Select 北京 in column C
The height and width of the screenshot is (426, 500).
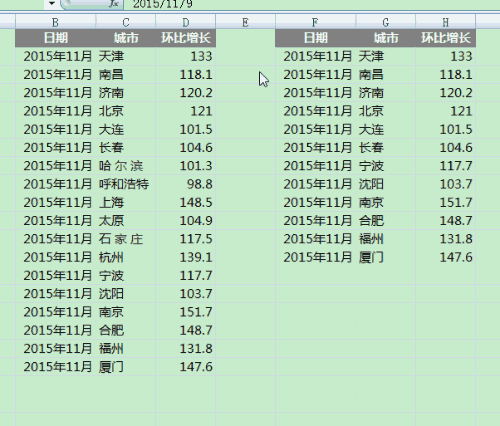[x=126, y=111]
